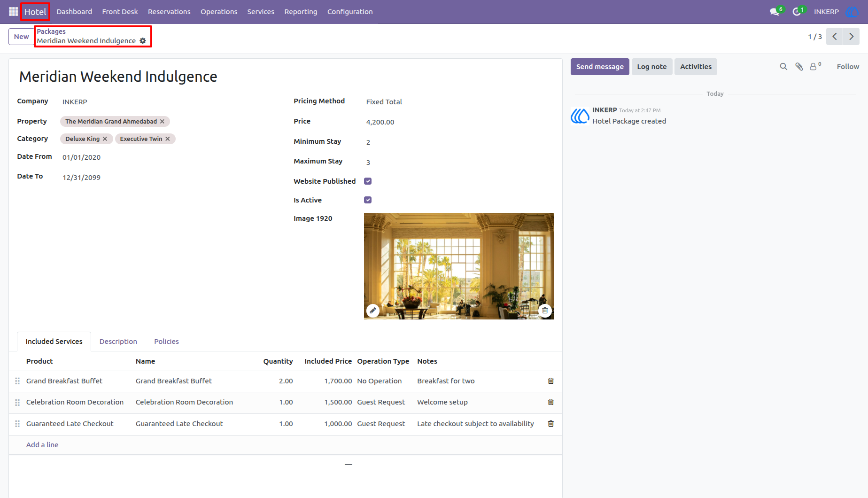Open the conversations chat icon
Screen dimensions: 868x498
click(775, 12)
